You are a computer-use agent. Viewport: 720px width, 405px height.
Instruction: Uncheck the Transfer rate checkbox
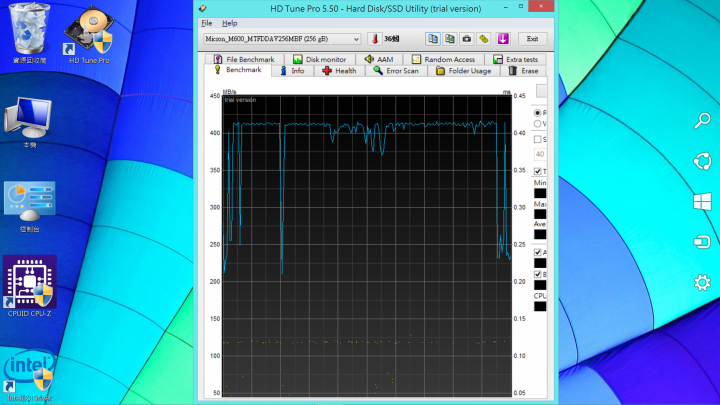[537, 171]
